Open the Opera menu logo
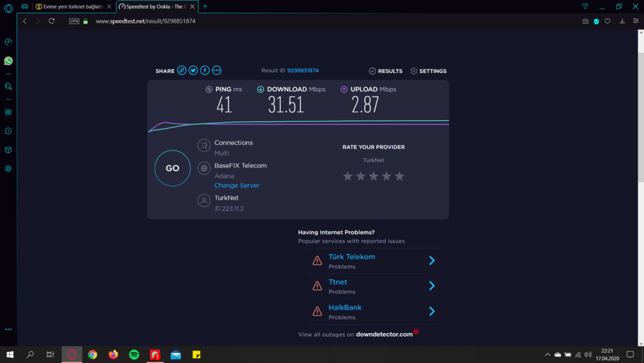The image size is (644, 363). point(8,8)
